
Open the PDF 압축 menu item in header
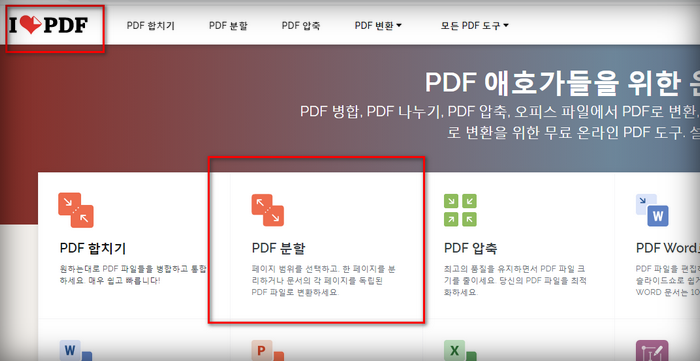pyautogui.click(x=301, y=26)
